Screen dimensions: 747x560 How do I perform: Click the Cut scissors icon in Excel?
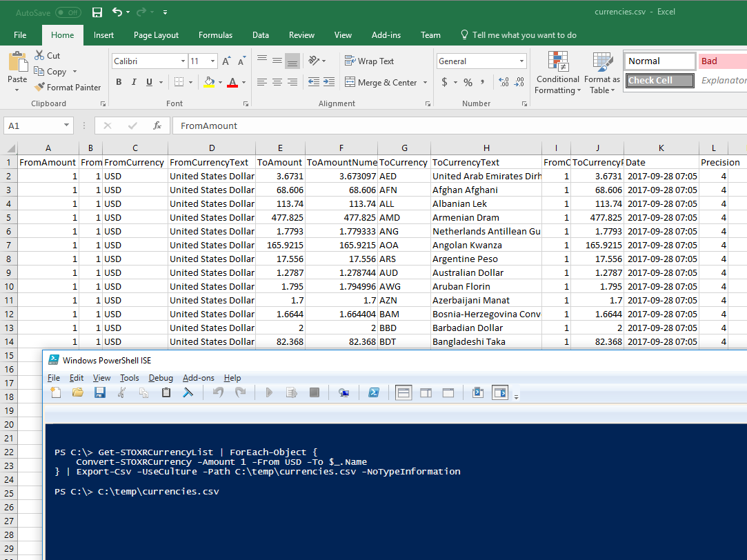point(39,55)
